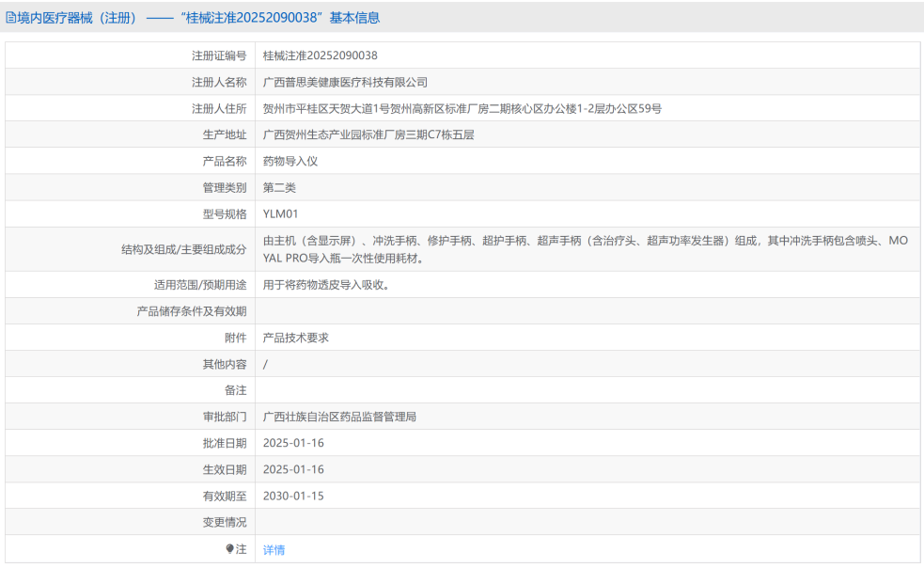This screenshot has height=568, width=924.
Task: Select the 生效日期 row label
Action: [x=224, y=469]
